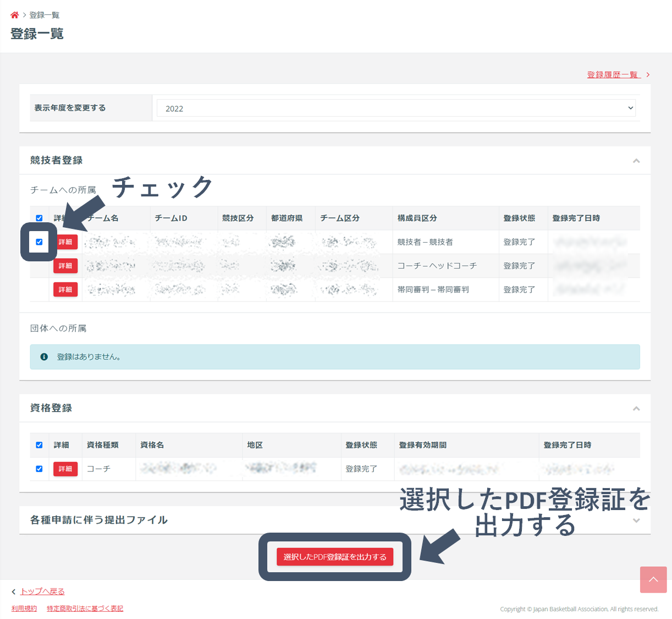
Task: Click the back chevron before トップへ戻る
Action: (14, 591)
